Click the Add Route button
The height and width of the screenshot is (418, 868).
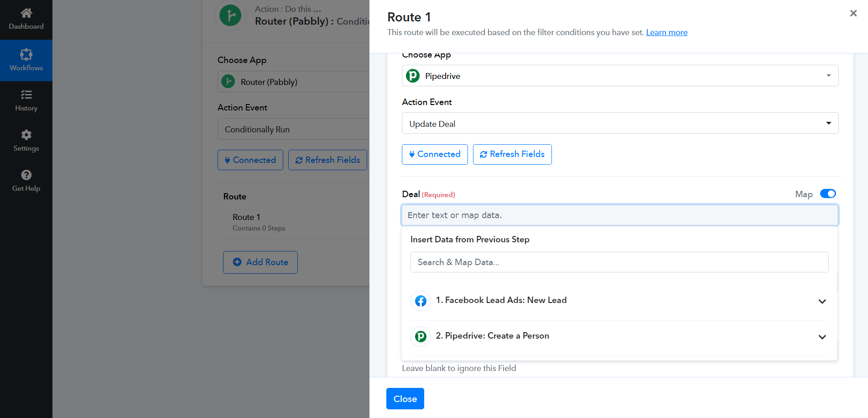[x=260, y=262]
